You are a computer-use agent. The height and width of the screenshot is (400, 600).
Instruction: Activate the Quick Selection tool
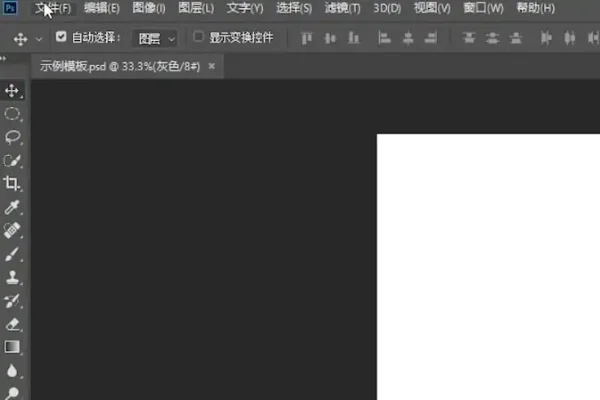coord(13,160)
